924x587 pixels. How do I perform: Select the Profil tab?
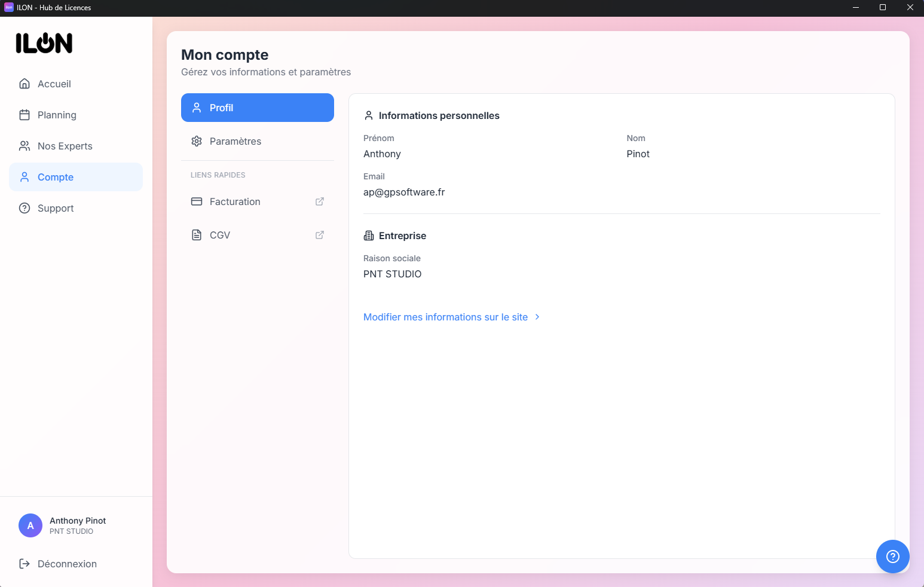221,108
